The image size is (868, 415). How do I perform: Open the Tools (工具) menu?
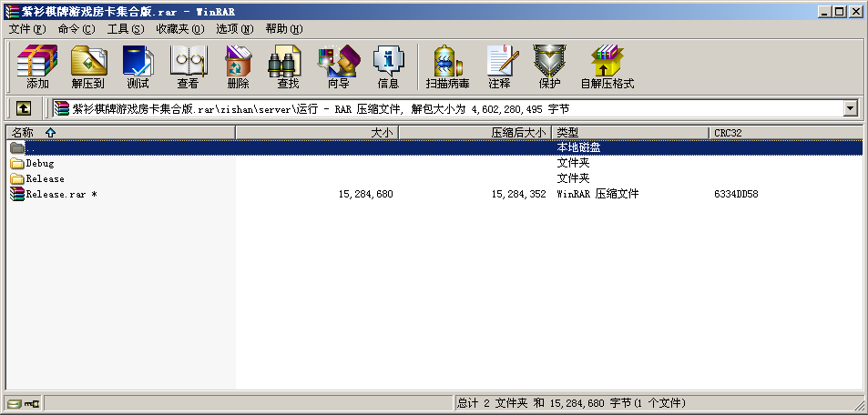click(126, 29)
